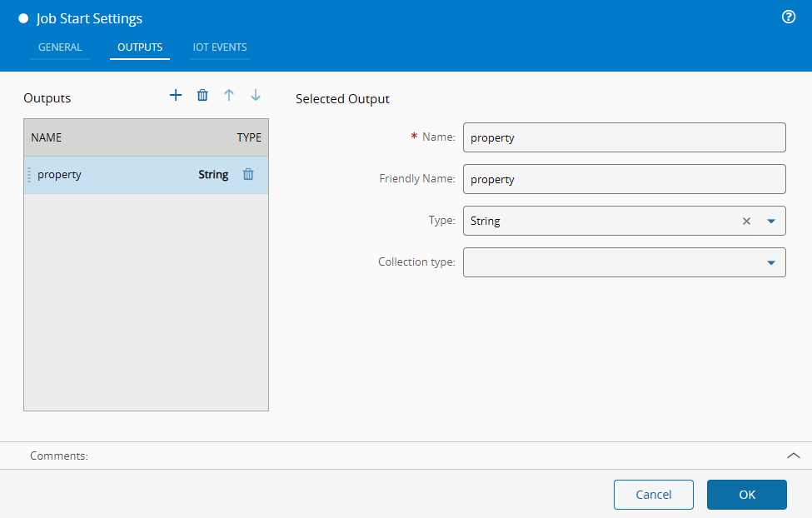Select the Outputs tab
The width and height of the screenshot is (812, 518).
coord(140,47)
